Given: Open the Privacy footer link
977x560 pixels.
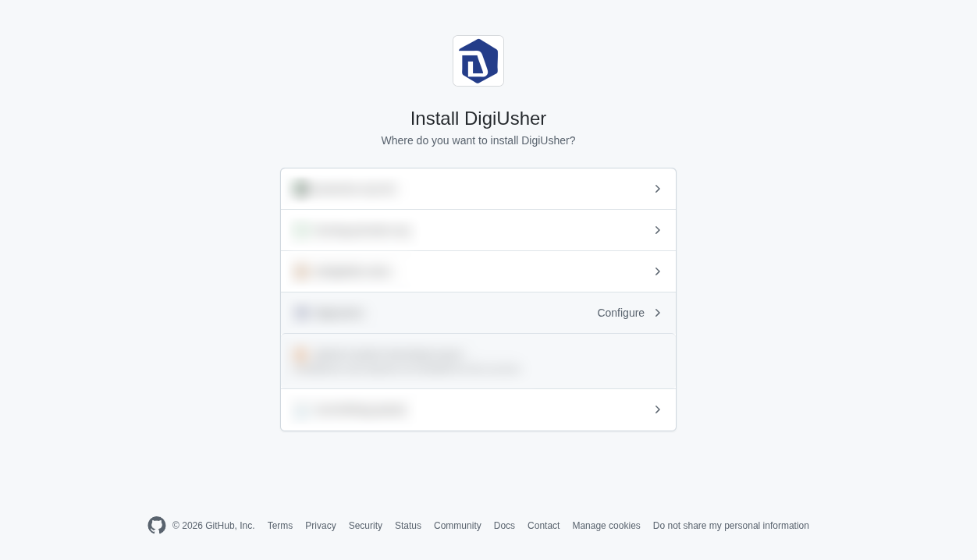Looking at the screenshot, I should pos(321,526).
